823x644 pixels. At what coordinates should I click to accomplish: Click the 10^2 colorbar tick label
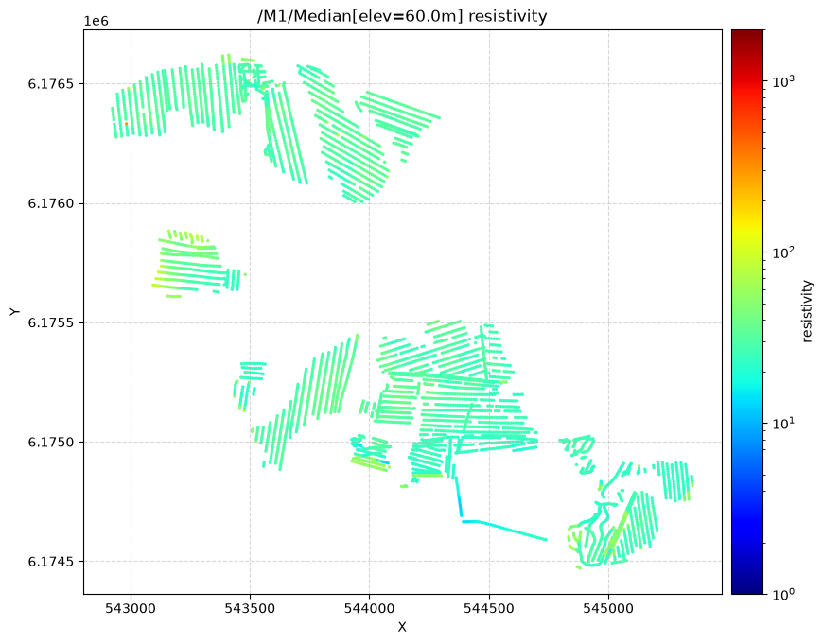784,252
